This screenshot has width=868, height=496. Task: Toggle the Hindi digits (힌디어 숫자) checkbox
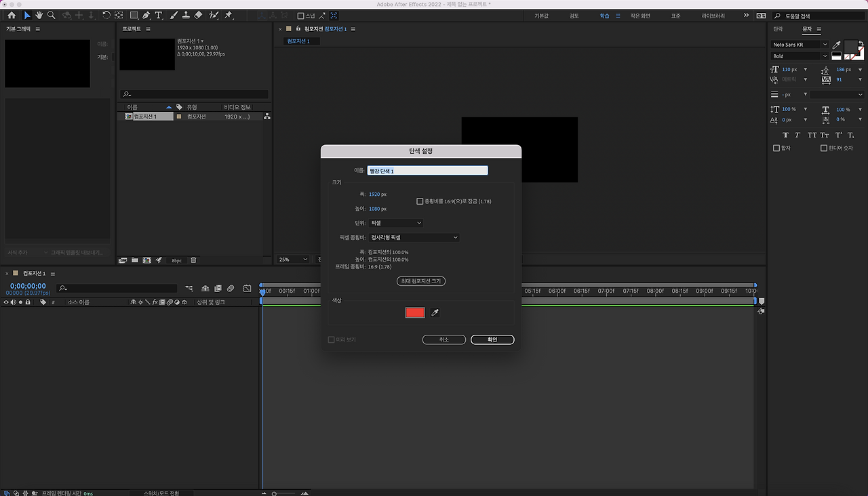pyautogui.click(x=824, y=148)
